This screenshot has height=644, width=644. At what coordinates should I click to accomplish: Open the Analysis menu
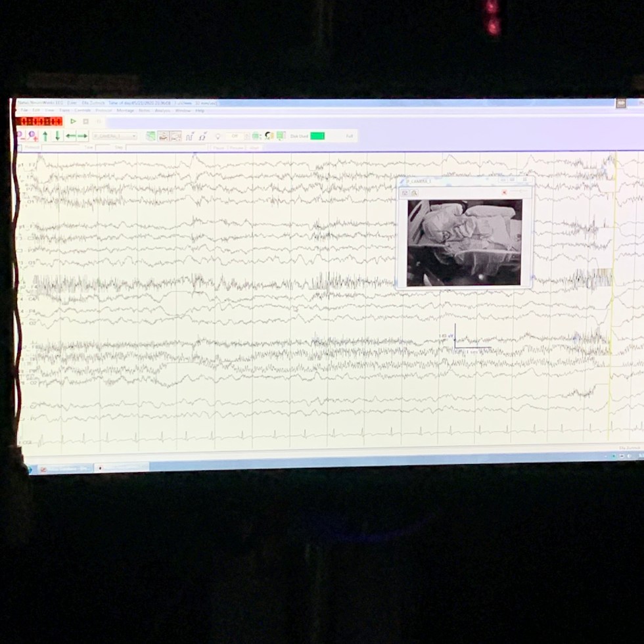pos(162,110)
